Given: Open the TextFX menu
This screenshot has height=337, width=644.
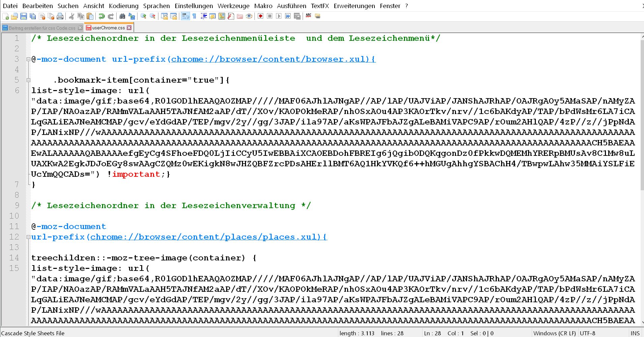Looking at the screenshot, I should point(320,6).
